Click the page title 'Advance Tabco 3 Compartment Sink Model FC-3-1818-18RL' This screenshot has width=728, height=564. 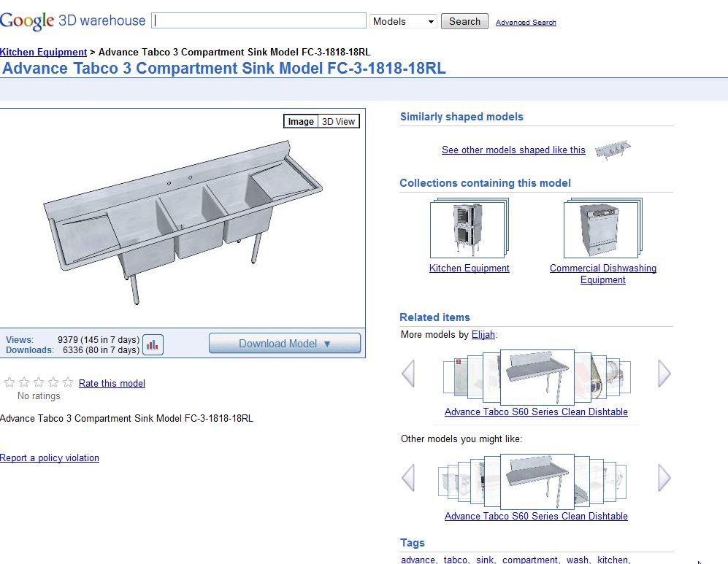click(x=223, y=68)
